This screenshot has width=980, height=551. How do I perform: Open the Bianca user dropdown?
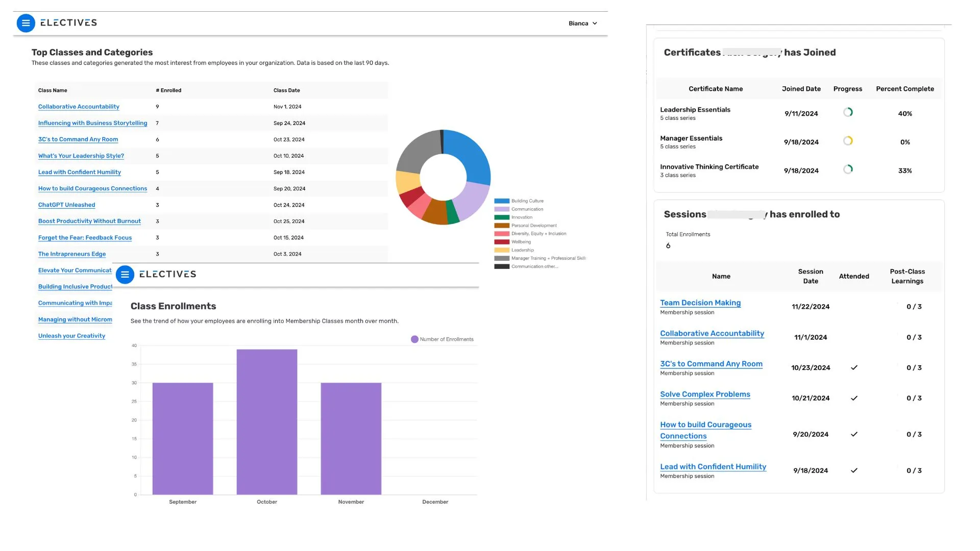(x=582, y=23)
